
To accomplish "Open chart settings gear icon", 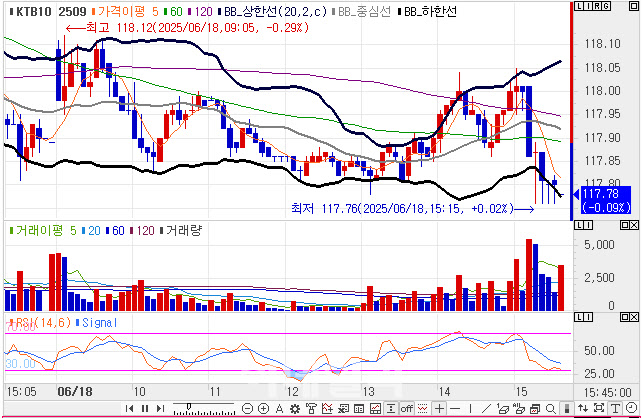I will [295, 408].
